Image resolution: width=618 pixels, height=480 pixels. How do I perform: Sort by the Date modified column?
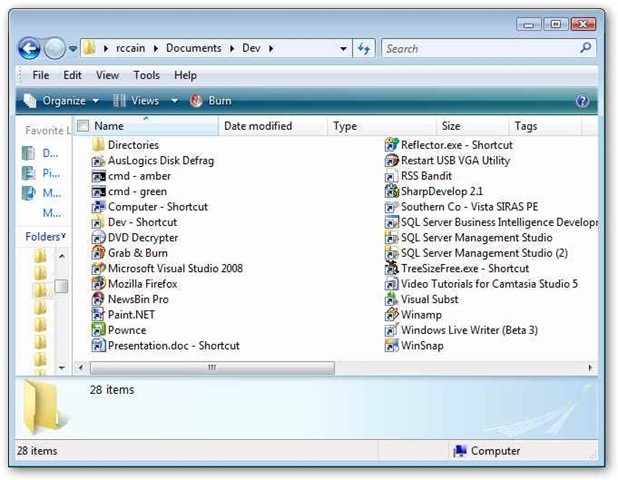pos(258,126)
